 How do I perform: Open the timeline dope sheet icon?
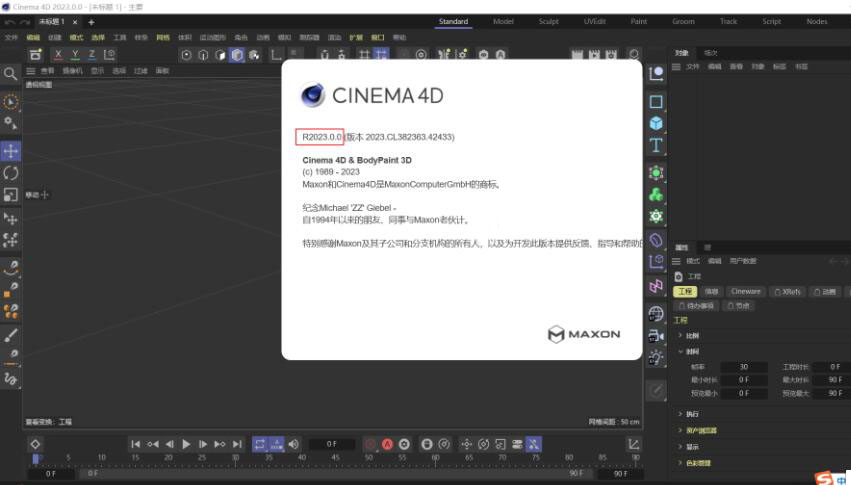click(633, 444)
